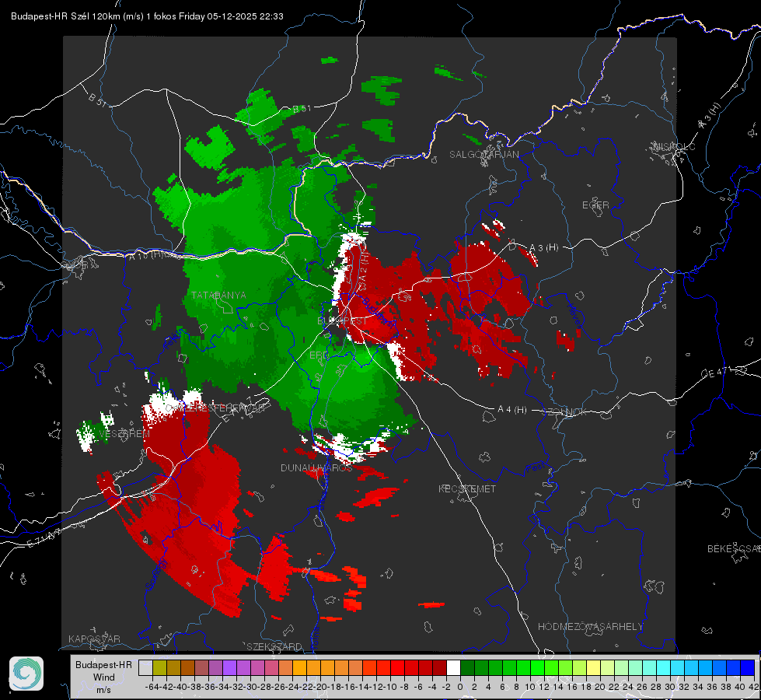Click the 20 value on the legend scale

[x=600, y=687]
